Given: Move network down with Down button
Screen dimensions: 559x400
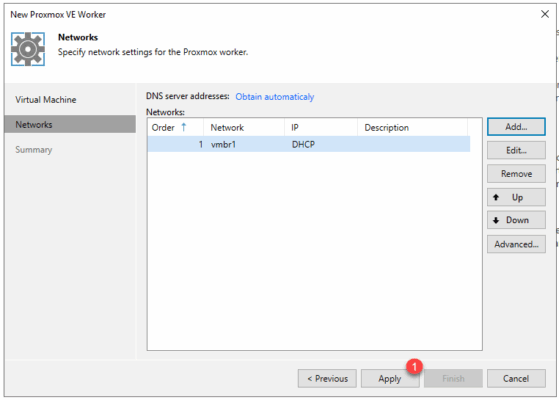Looking at the screenshot, I should pos(516,220).
